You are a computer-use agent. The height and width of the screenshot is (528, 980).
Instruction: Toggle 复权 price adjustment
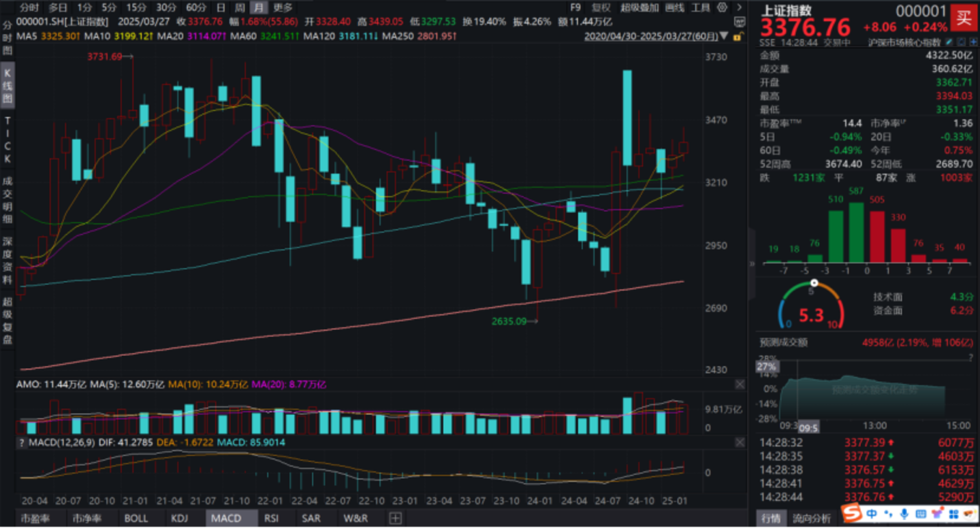coord(601,8)
